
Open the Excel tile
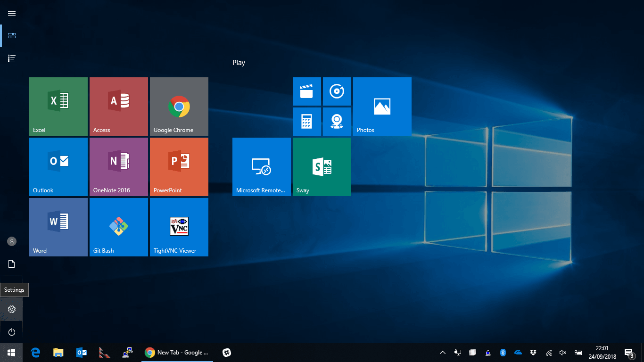point(58,107)
